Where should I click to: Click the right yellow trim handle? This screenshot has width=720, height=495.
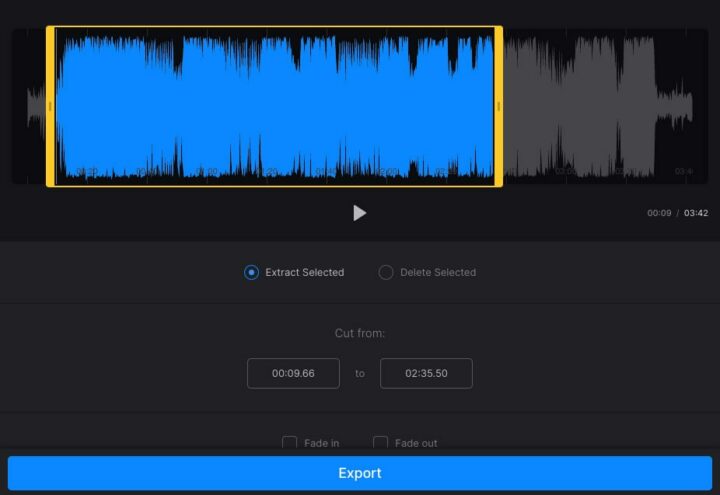[498, 106]
